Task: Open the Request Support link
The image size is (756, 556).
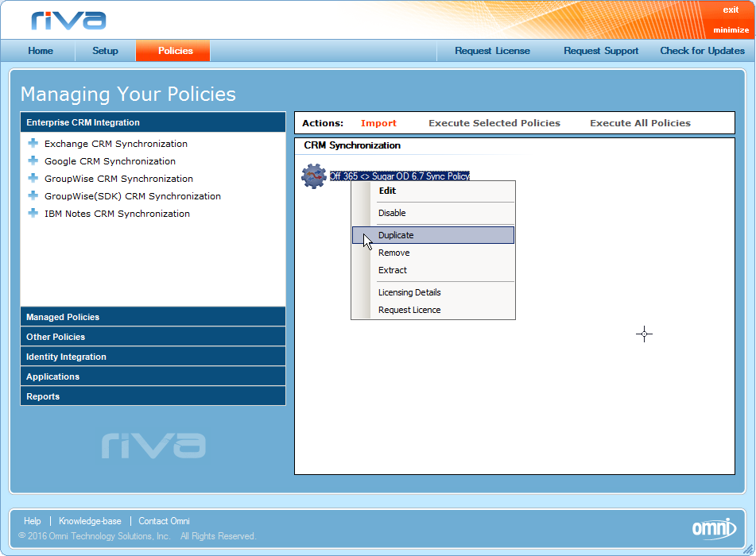Action: (601, 51)
